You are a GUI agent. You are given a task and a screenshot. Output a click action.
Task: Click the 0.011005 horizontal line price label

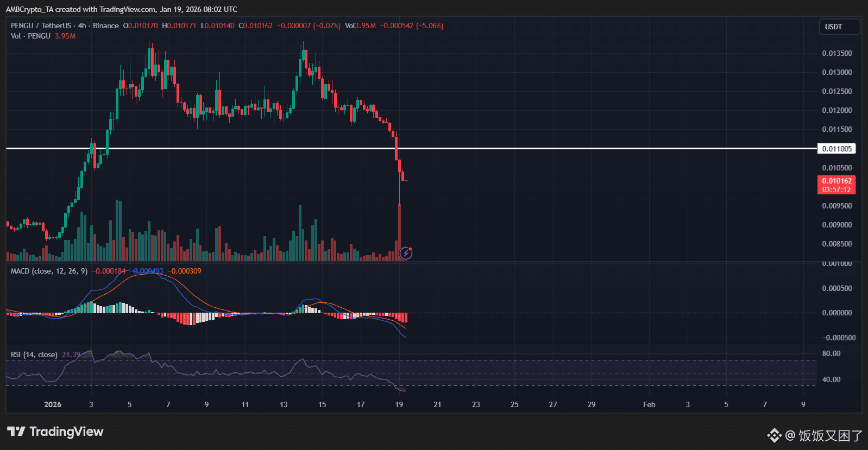point(836,149)
